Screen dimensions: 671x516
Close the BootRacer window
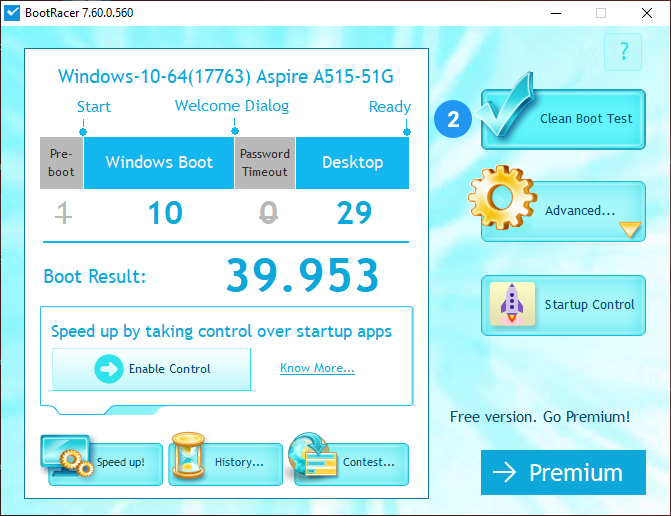click(647, 13)
